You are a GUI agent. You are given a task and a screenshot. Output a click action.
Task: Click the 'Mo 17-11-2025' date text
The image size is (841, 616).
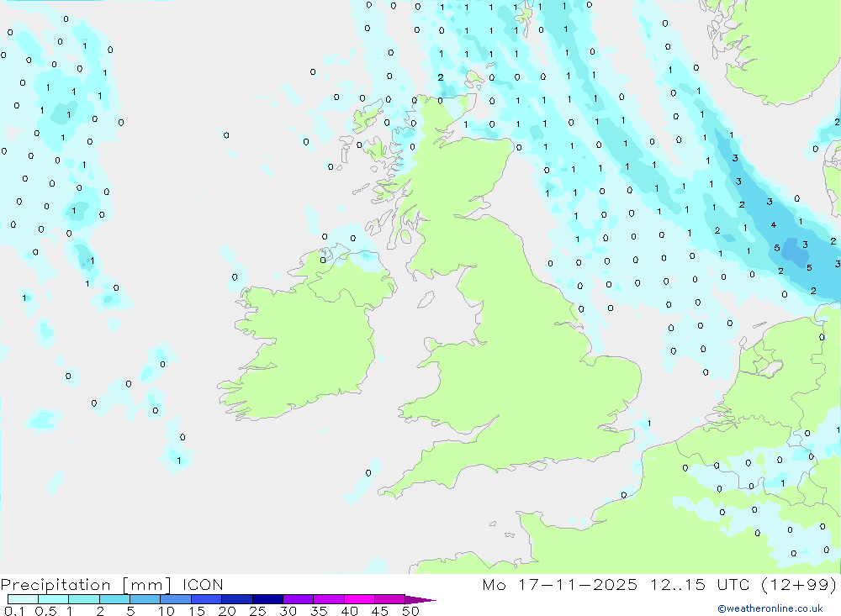click(560, 584)
